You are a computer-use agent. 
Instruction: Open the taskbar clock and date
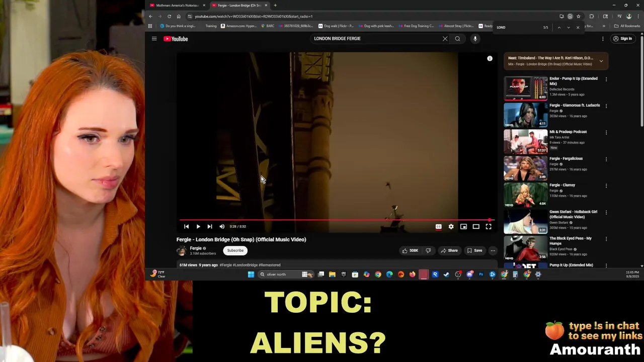click(x=632, y=275)
